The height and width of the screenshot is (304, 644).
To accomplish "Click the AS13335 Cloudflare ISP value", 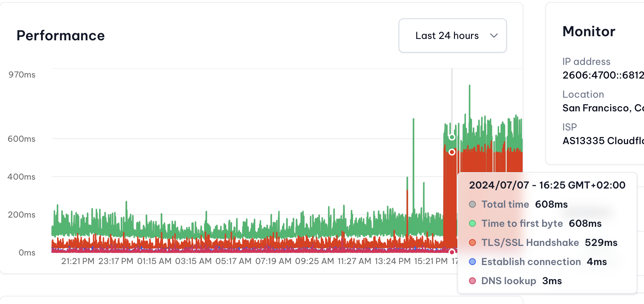I will (x=603, y=141).
